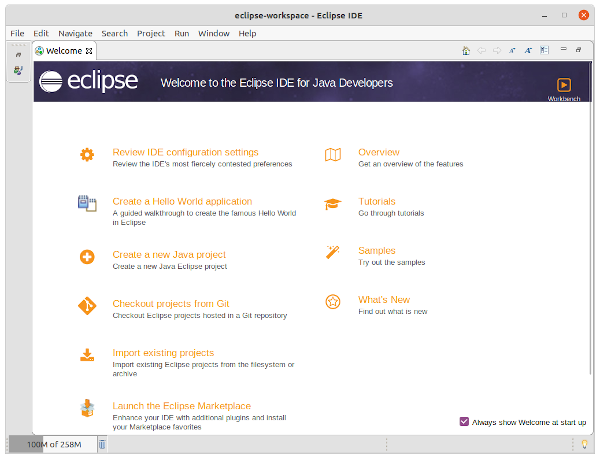
Task: Open the Navigate menu
Action: click(75, 33)
